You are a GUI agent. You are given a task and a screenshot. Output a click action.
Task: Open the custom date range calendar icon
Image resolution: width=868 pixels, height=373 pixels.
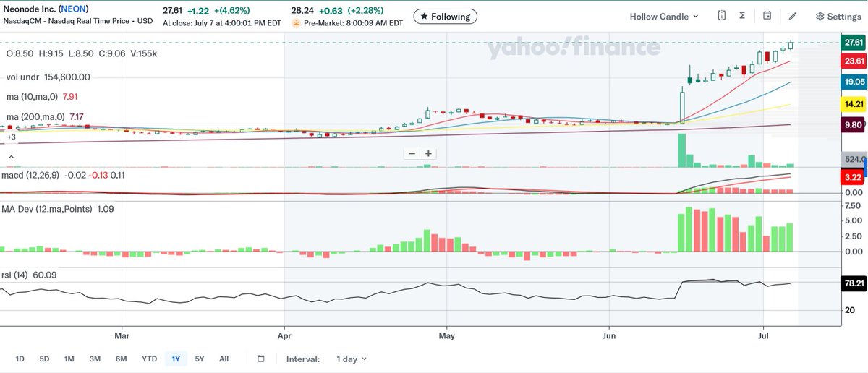click(x=261, y=359)
